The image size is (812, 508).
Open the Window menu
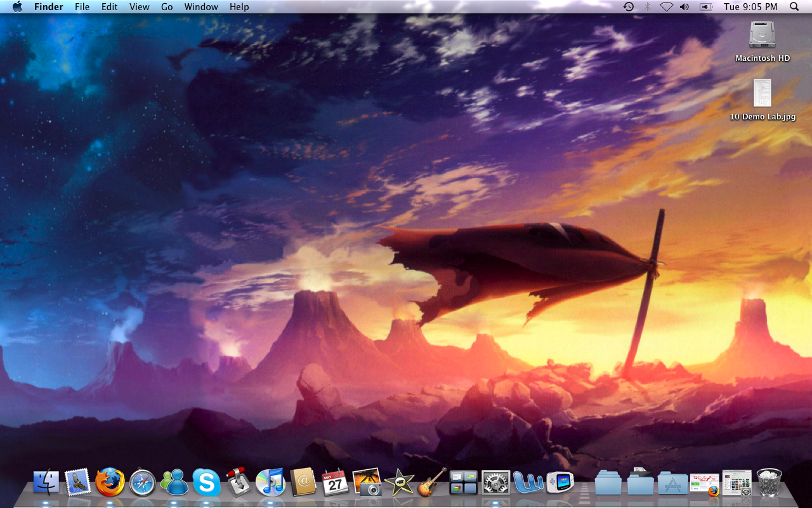pos(201,7)
